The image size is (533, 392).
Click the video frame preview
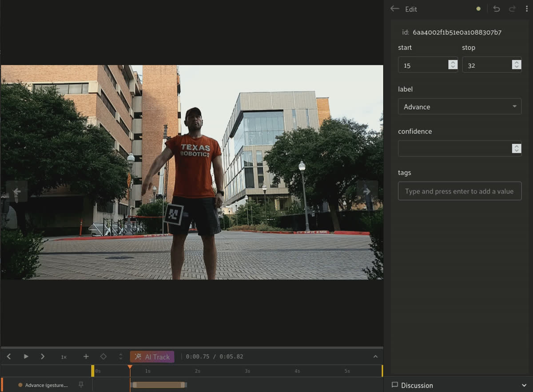[192, 172]
